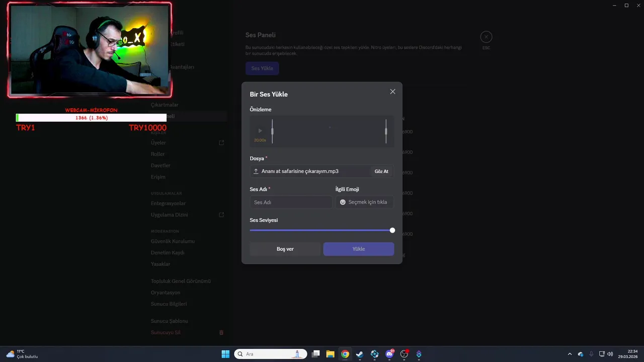
Task: Click the taskbar app icon with the red badge
Action: 404,354
